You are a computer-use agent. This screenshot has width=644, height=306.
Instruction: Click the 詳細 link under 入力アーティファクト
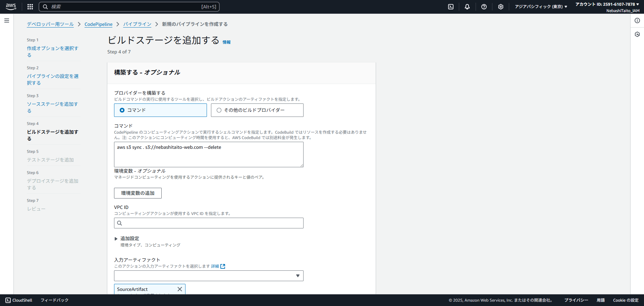click(x=215, y=266)
